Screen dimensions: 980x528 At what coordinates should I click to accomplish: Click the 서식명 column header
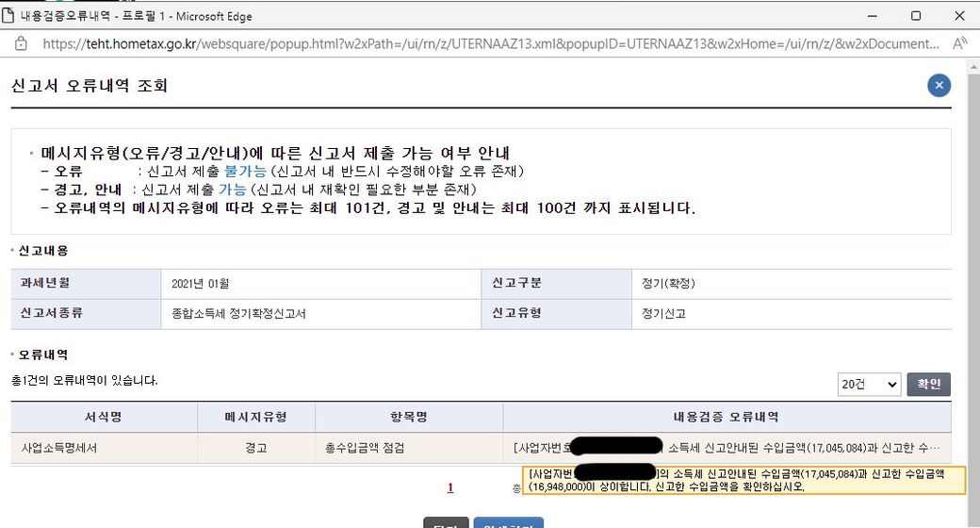click(x=104, y=417)
